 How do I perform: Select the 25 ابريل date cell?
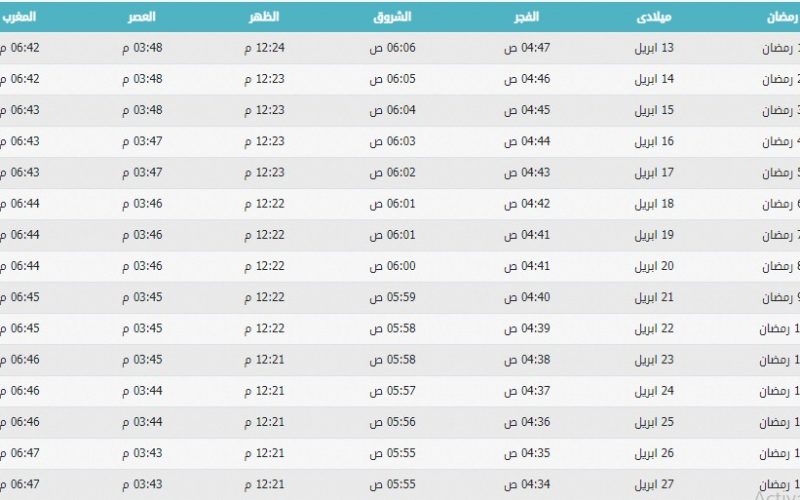coord(654,422)
